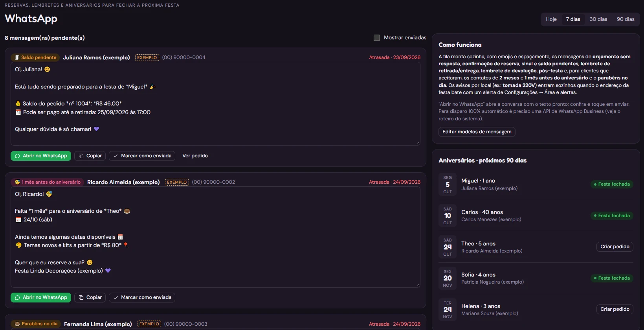Open Ricardo Almeida message in WhatsApp
The width and height of the screenshot is (644, 330).
pos(41,297)
